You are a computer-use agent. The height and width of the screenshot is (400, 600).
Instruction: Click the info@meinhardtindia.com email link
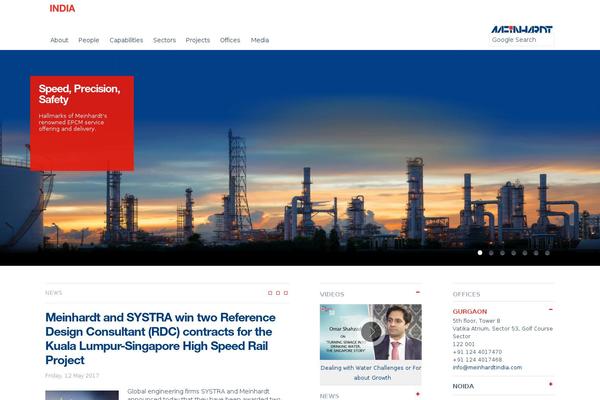(487, 367)
